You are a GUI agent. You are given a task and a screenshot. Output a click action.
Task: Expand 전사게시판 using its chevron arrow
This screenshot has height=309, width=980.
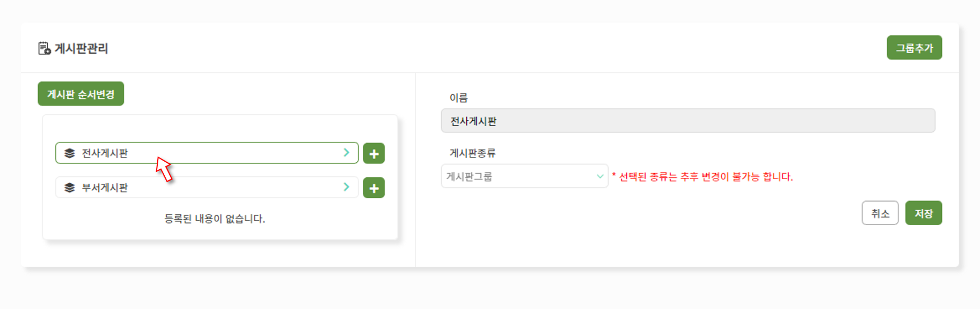coord(346,153)
